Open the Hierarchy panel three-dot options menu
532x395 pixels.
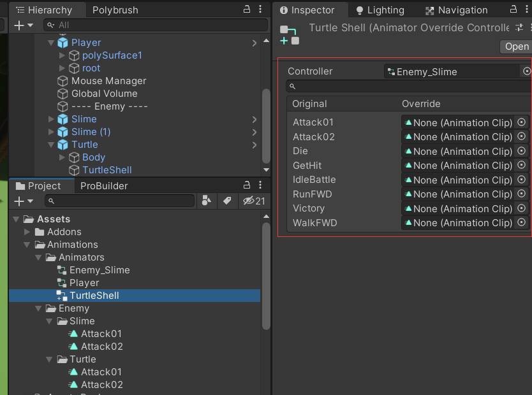(260, 10)
